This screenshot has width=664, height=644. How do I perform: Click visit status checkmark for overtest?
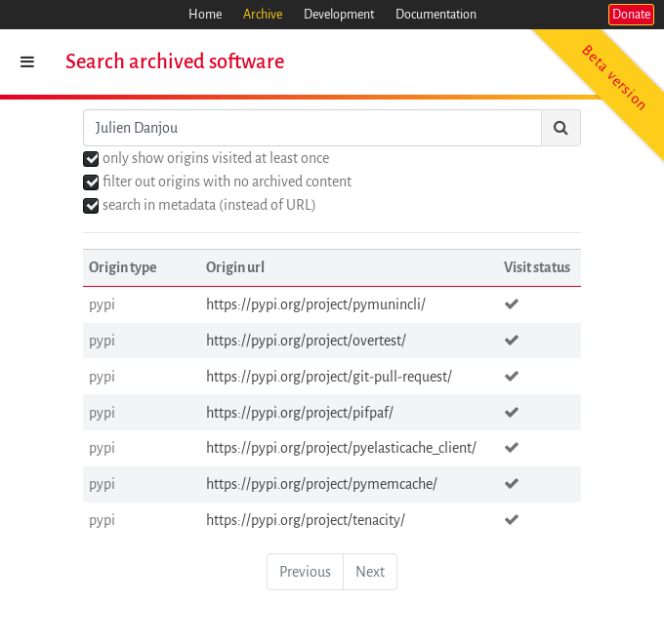click(511, 341)
